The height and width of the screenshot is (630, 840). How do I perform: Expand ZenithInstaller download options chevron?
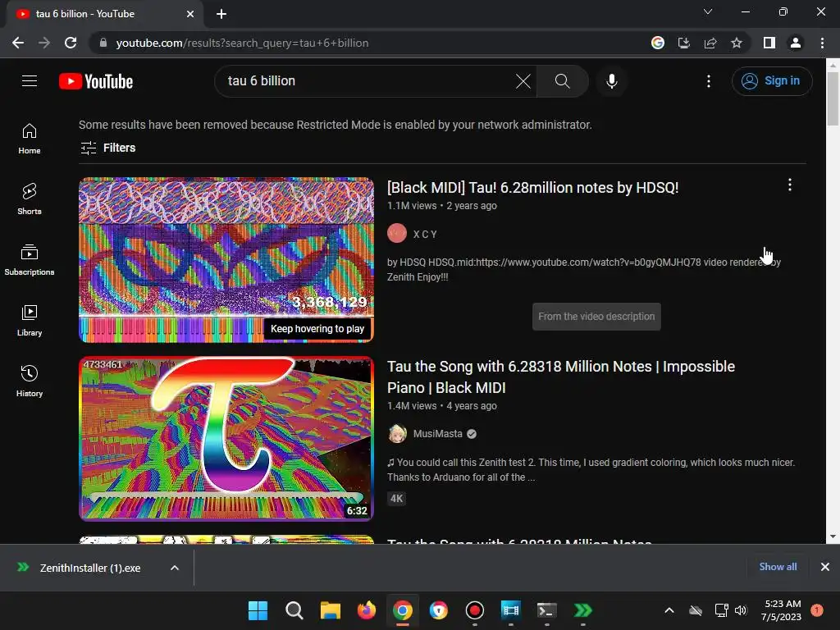point(175,568)
